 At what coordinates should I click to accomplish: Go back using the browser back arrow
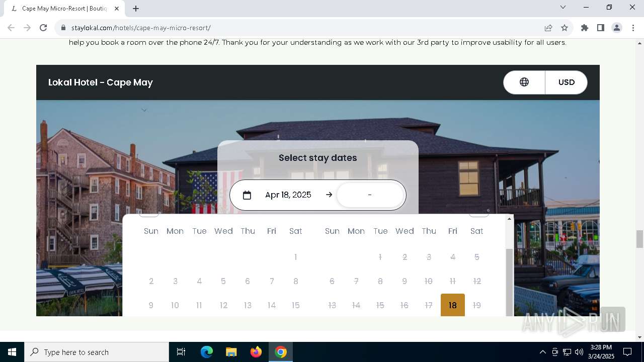(11, 28)
